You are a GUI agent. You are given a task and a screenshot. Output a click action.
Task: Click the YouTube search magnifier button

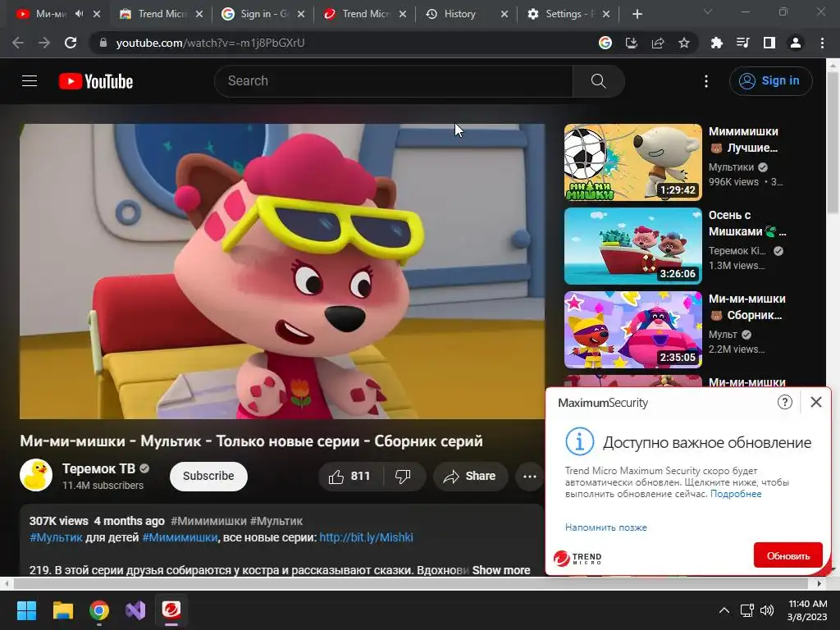point(598,81)
